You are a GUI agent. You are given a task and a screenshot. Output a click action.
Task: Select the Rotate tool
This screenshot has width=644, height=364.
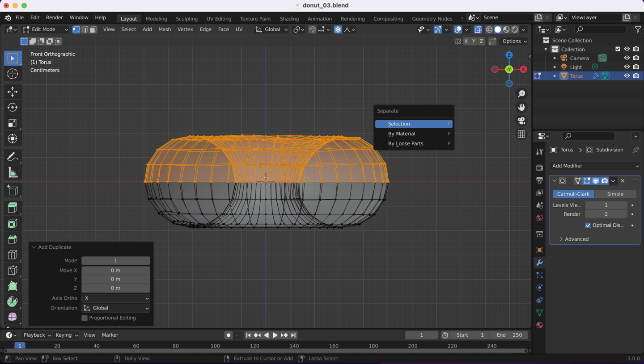[x=13, y=107]
